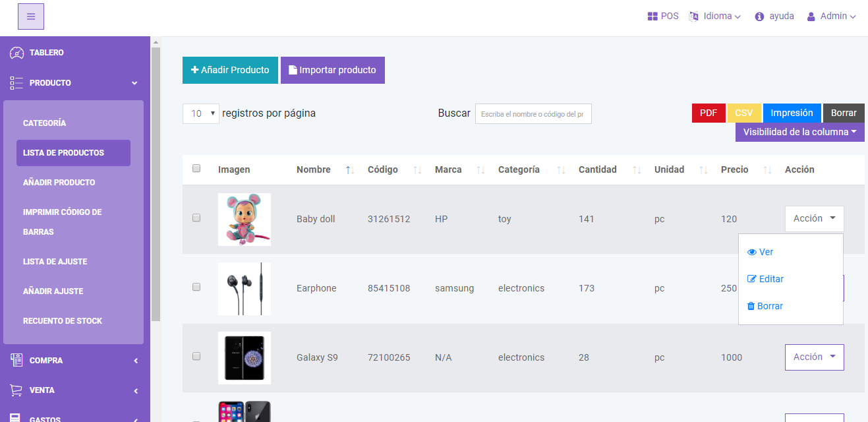Click the PDF export button

[x=709, y=113]
